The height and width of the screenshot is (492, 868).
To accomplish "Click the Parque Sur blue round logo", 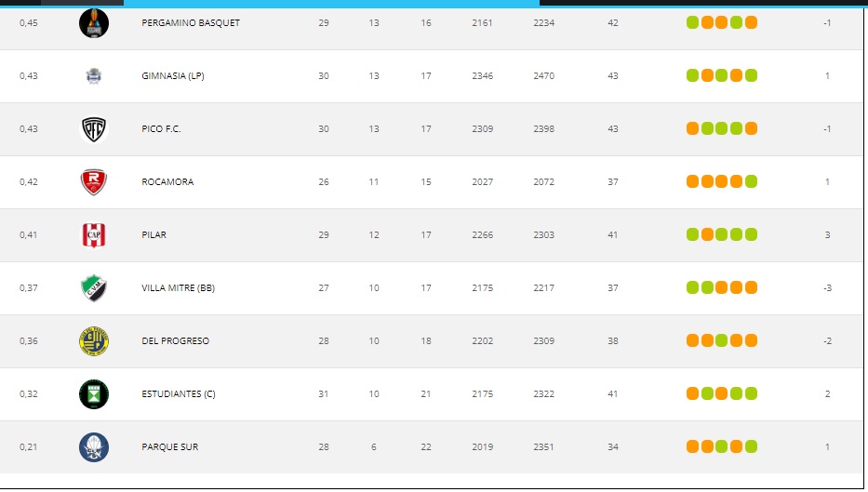I will coord(94,446).
